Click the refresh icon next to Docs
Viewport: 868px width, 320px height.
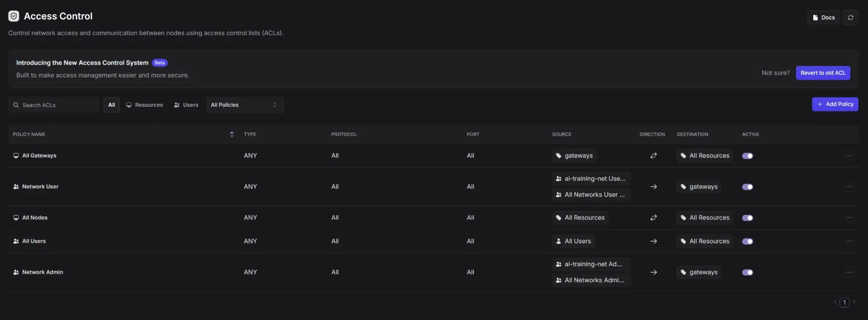[x=850, y=18]
